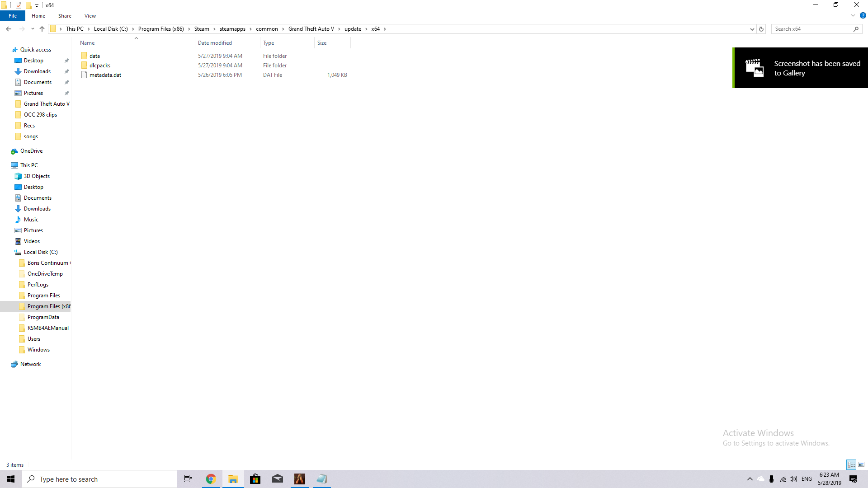
Task: Click the Back navigation arrow
Action: 9,29
